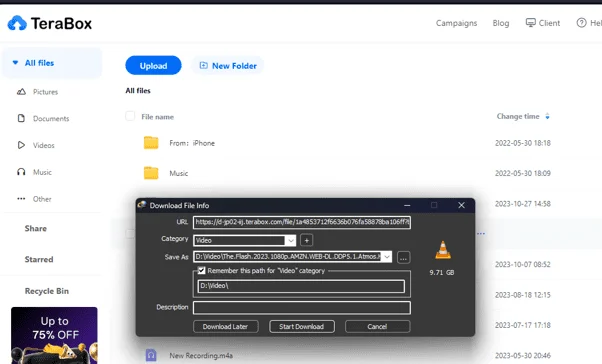The width and height of the screenshot is (602, 364).
Task: Open Blog in the top navigation
Action: point(501,23)
